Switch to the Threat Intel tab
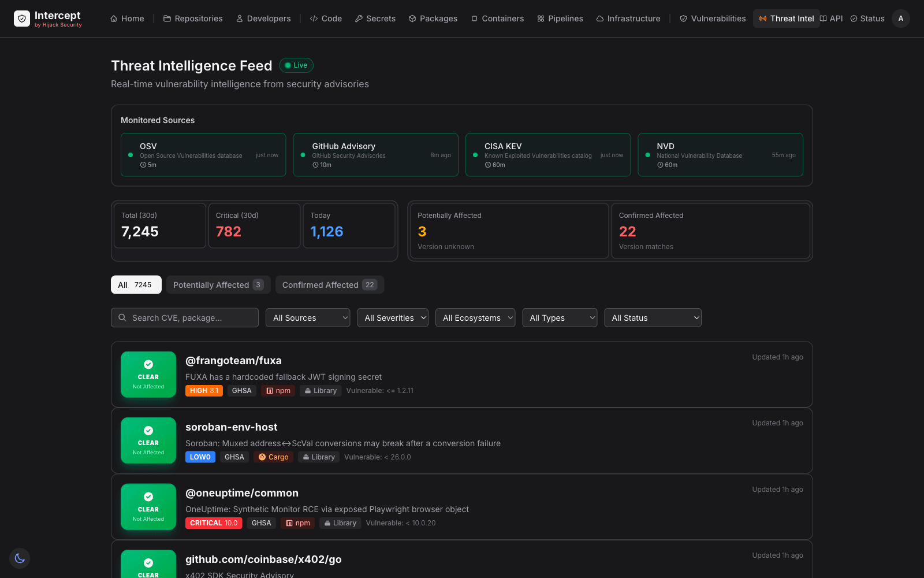Viewport: 924px width, 578px height. (x=786, y=18)
